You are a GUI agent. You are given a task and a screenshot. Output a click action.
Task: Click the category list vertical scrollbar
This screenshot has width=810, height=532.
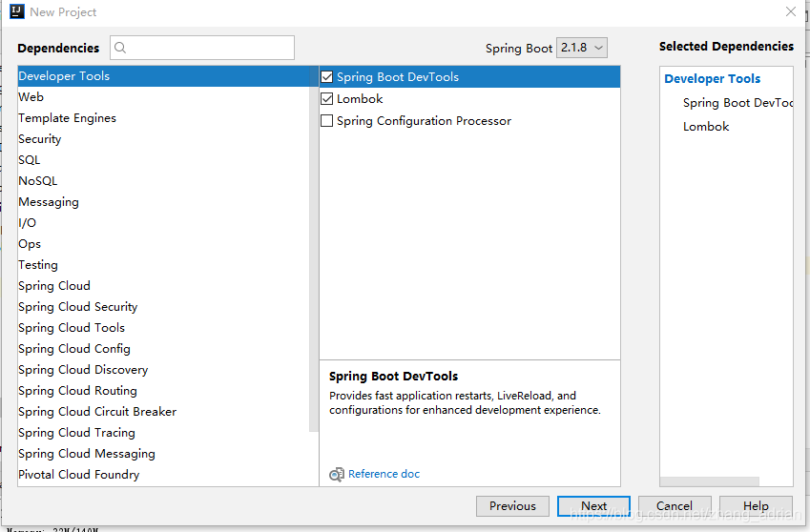pos(314,249)
